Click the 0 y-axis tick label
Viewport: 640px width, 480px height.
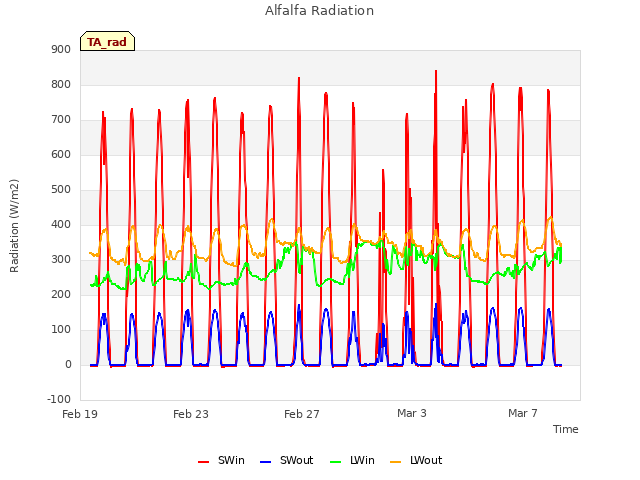coord(68,364)
